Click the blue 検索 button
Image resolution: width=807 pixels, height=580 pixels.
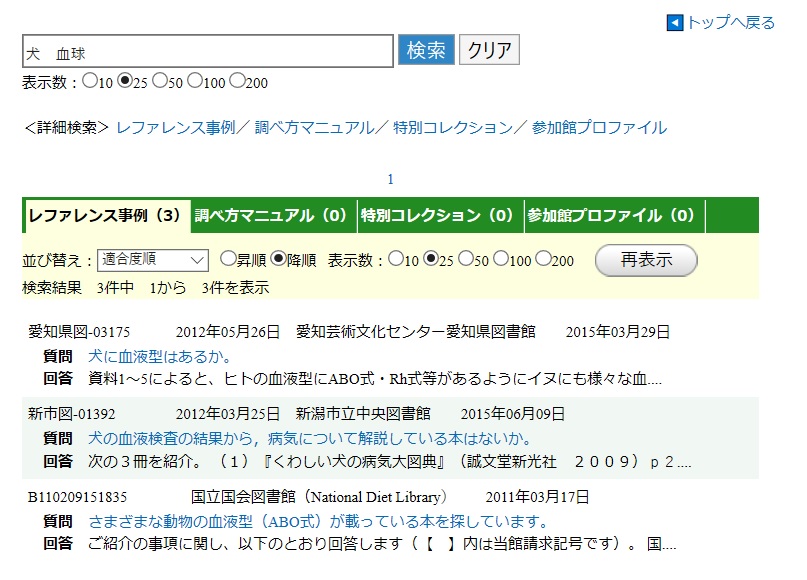[426, 50]
